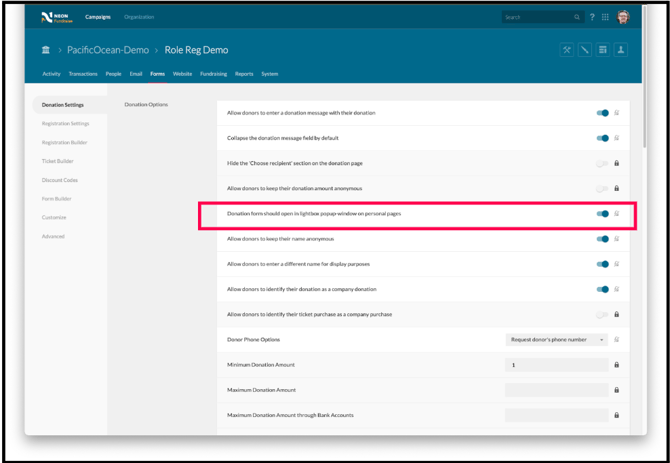Click the search magnifier icon
Image resolution: width=670 pixels, height=463 pixels.
[577, 17]
